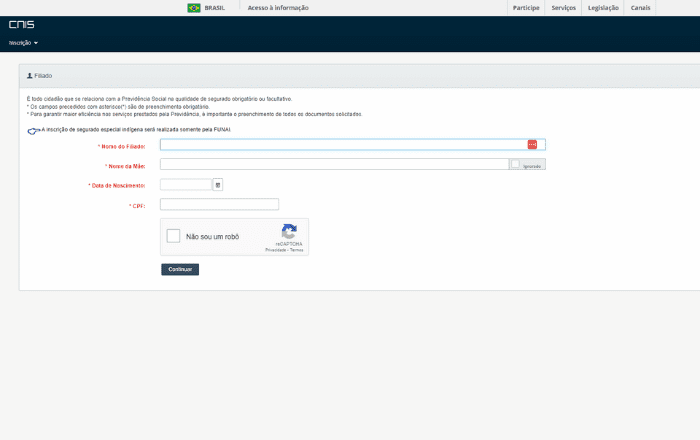Click the CNIS logo
Viewport: 700px width, 440px height.
(21, 25)
